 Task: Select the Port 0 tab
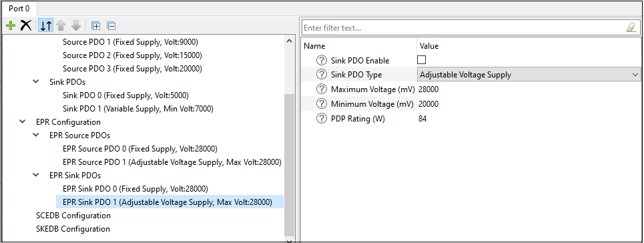pyautogui.click(x=19, y=8)
